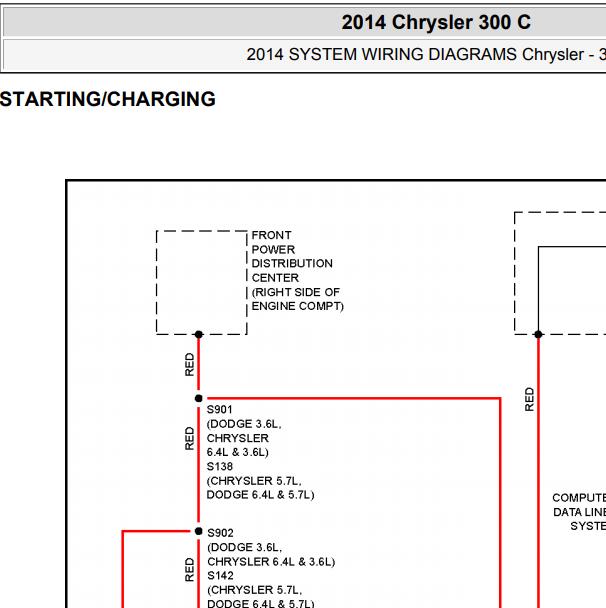Click the '(RIGHT SIDE OF ENGINE COMPT)' note
Image resolution: width=606 pixels, height=608 pixels.
(297, 299)
